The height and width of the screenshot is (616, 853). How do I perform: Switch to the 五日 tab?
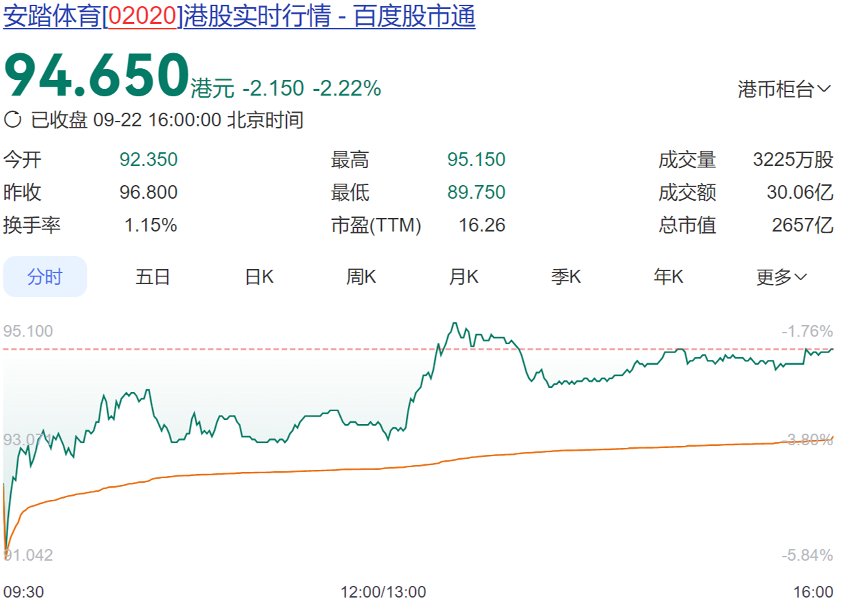[152, 277]
